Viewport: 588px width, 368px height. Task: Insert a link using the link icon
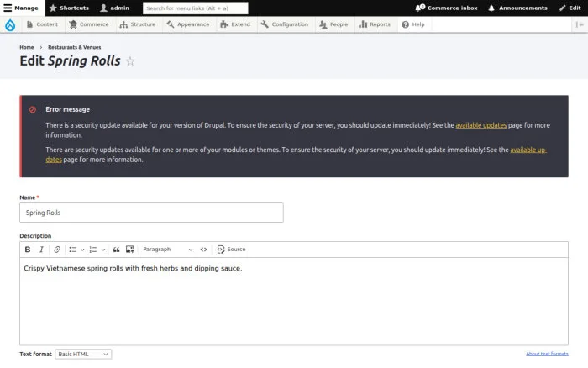(x=57, y=250)
